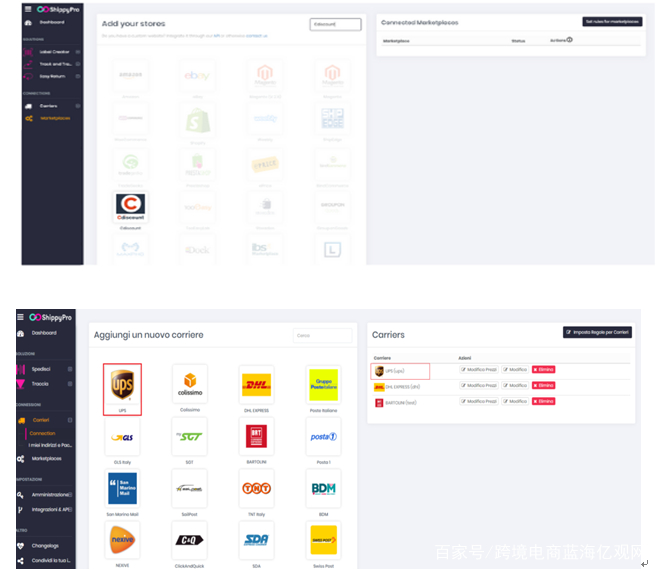
Task: Click UPS (ups) in Carriers table
Action: click(x=395, y=371)
